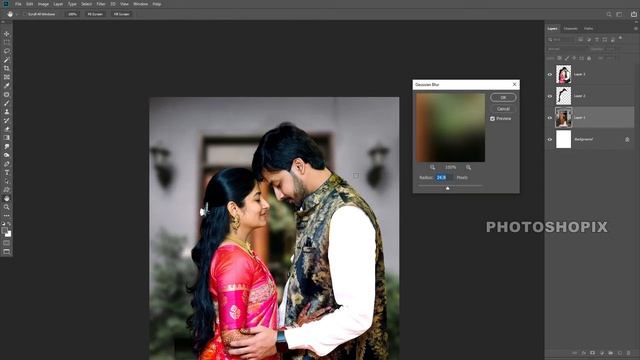The image size is (640, 360).
Task: Hide Layer 1 using its eye icon
Action: pos(550,118)
